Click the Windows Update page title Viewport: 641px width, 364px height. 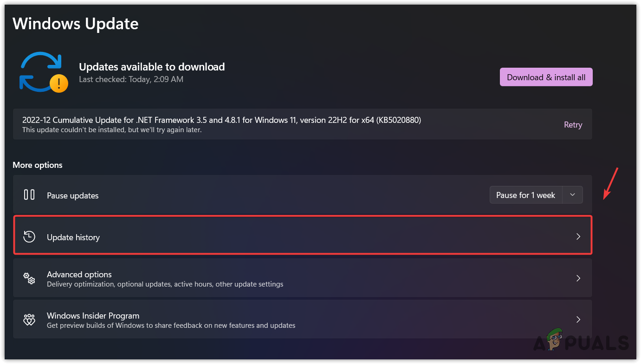pos(75,23)
